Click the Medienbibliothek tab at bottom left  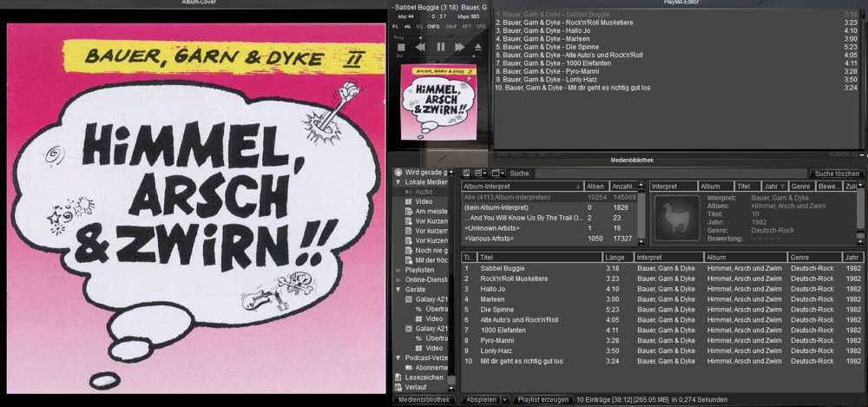pos(424,399)
